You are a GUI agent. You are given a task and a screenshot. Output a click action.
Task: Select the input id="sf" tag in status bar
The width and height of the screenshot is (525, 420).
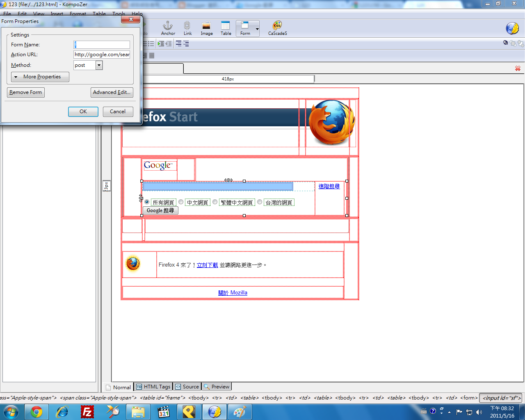pyautogui.click(x=501, y=398)
